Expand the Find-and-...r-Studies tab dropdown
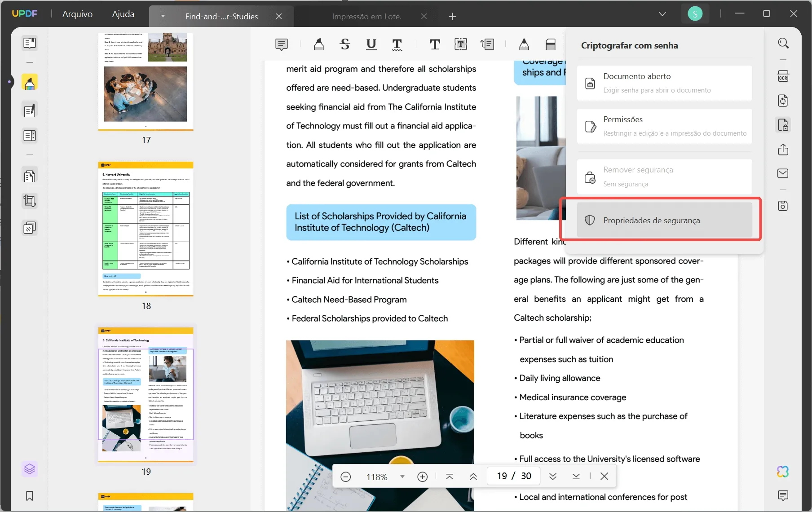Image resolution: width=812 pixels, height=512 pixels. (163, 17)
